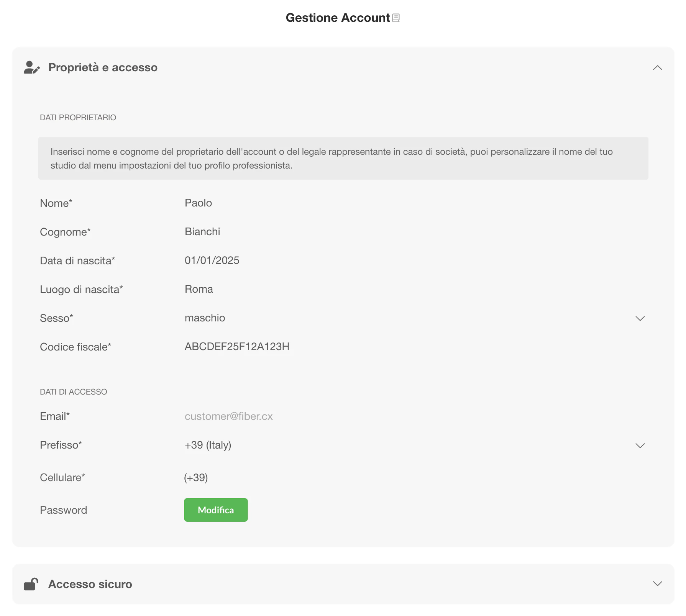Image resolution: width=686 pixels, height=616 pixels.
Task: Click the user-edit icon beside Proprietà e accesso
Action: coord(32,67)
